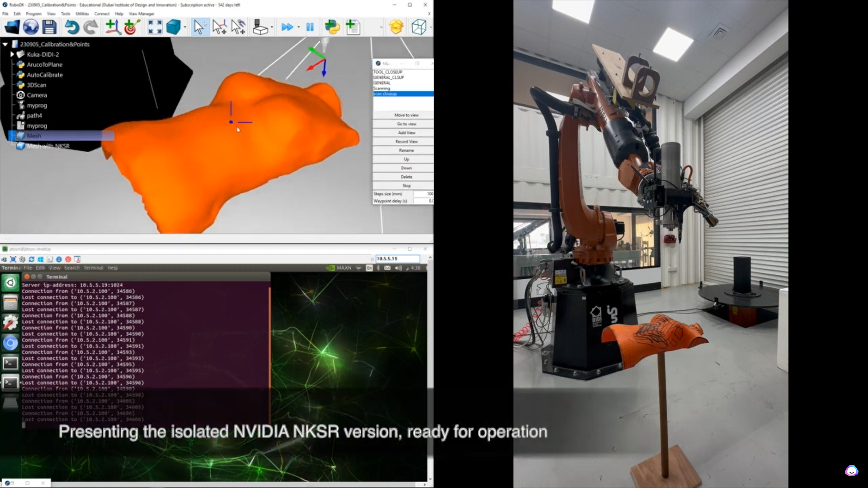This screenshot has height=488, width=868.
Task: Click the fast simulation double-arrow icon
Action: [x=287, y=27]
